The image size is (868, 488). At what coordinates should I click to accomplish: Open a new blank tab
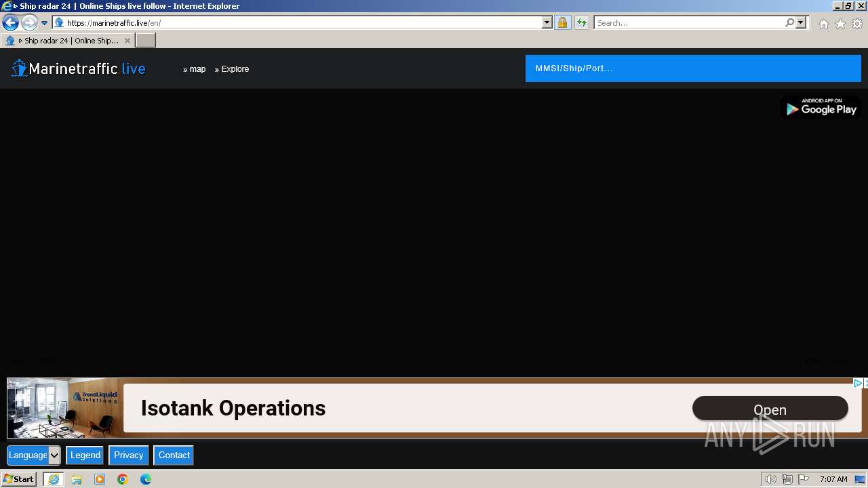click(x=146, y=41)
